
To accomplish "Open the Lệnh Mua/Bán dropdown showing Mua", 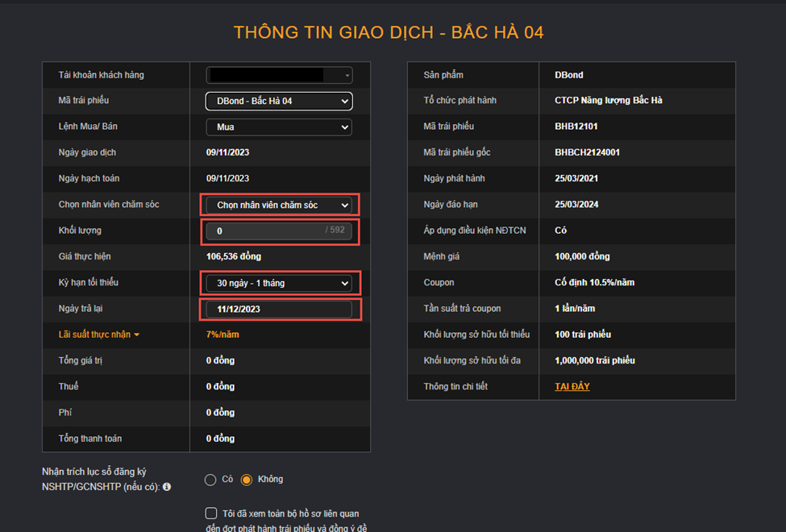I will [279, 127].
